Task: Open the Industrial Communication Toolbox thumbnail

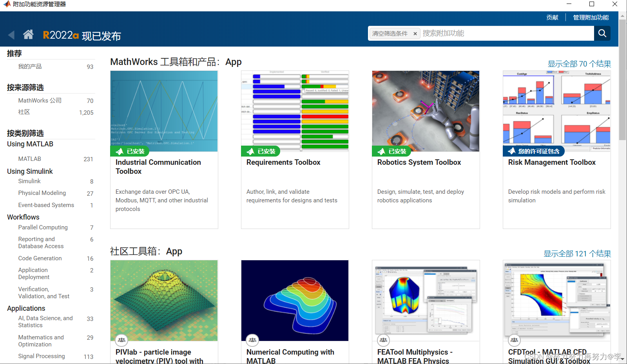Action: [x=164, y=111]
